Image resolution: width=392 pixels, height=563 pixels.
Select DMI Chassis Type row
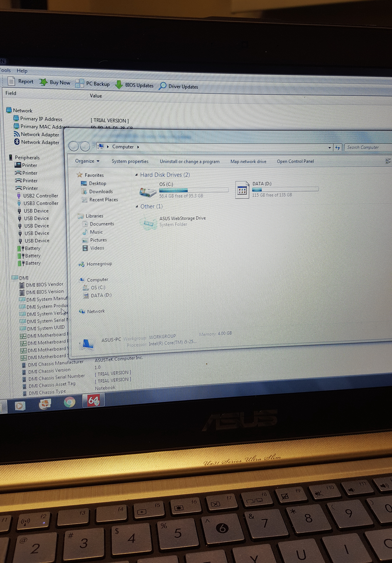(x=47, y=392)
